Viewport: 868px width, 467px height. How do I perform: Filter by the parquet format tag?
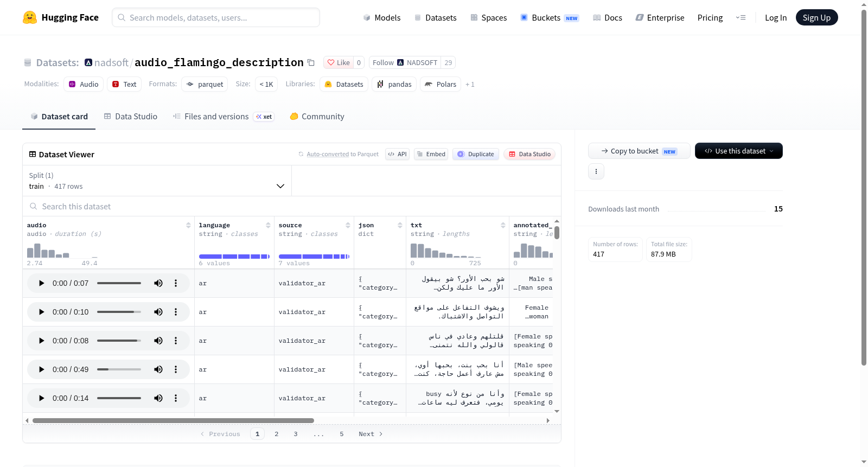pos(205,84)
